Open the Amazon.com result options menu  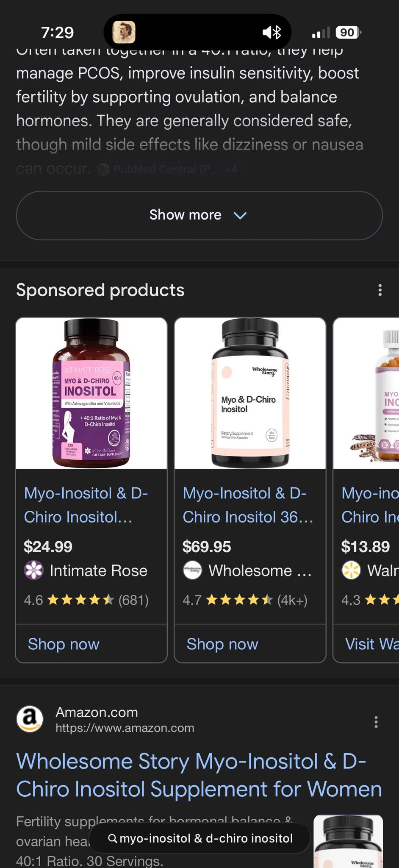[376, 722]
